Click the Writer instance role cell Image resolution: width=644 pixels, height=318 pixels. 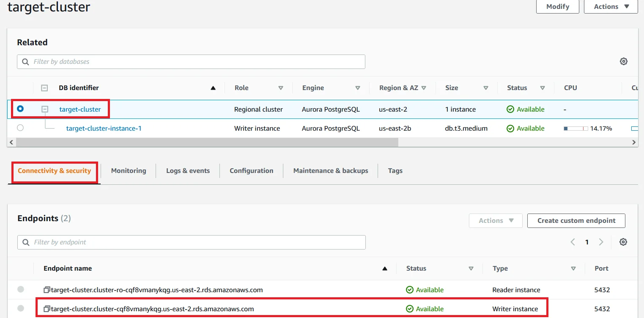click(257, 128)
